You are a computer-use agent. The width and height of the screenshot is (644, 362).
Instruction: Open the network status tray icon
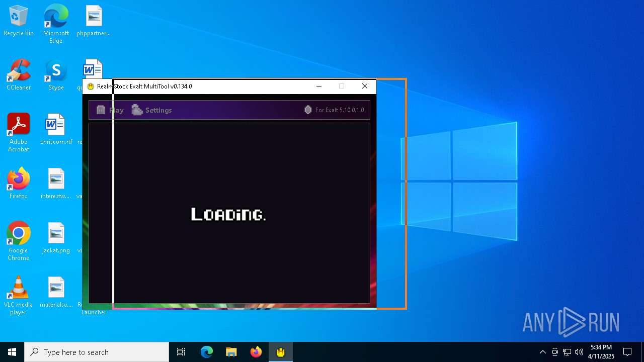click(567, 352)
